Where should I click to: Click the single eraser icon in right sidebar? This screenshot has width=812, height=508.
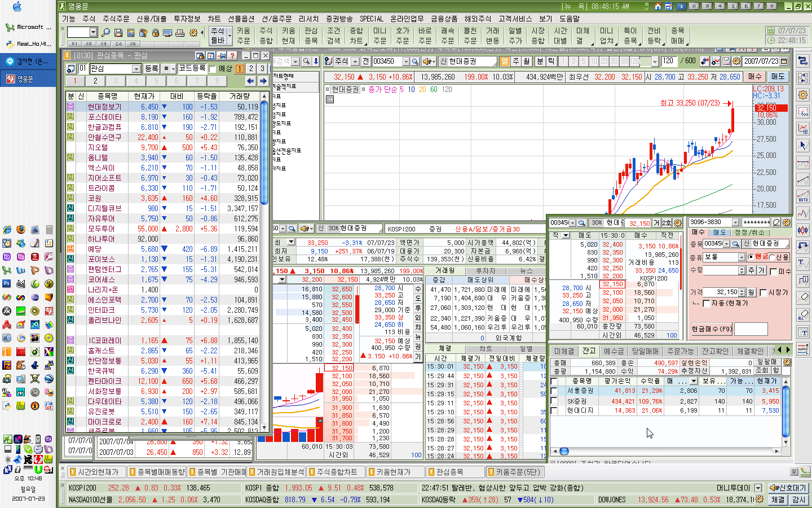click(803, 298)
